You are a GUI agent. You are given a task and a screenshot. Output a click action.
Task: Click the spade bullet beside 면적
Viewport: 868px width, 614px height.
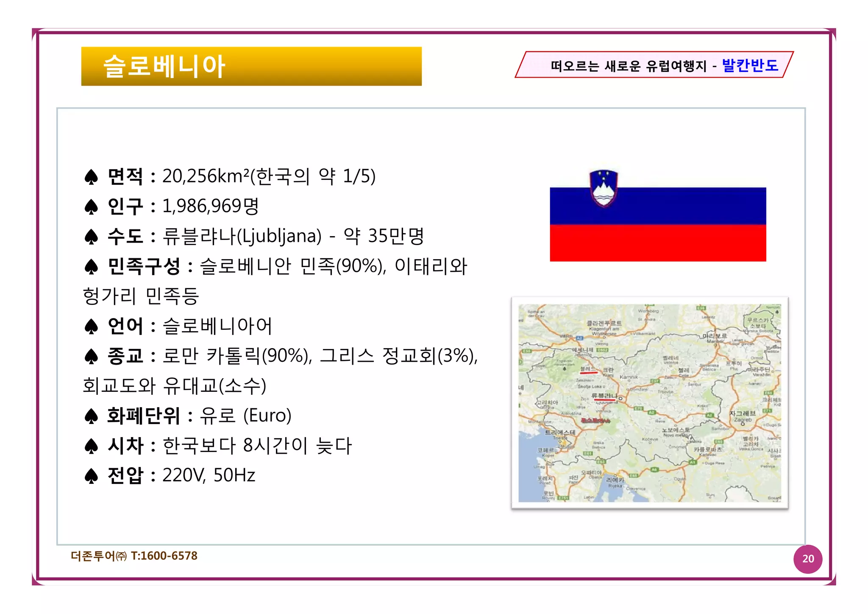91,177
